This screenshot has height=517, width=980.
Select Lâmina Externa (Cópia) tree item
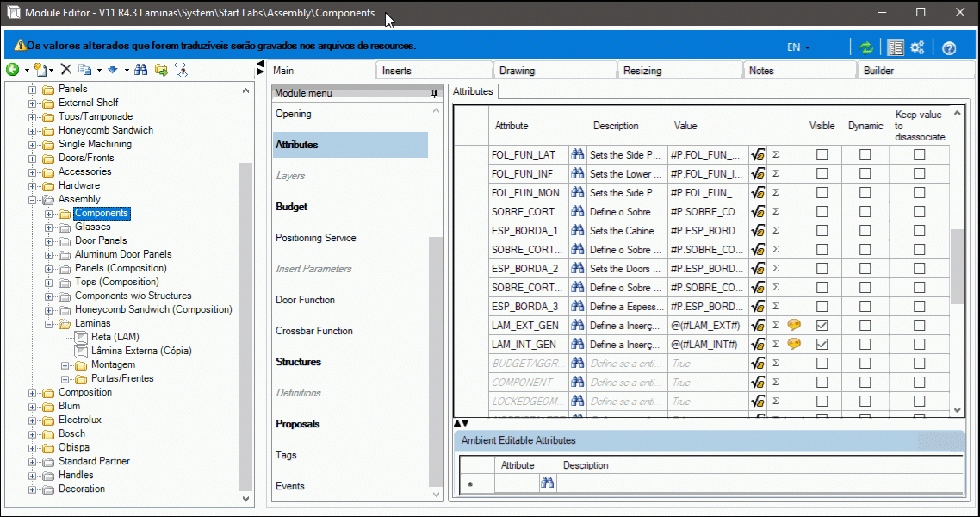click(141, 351)
